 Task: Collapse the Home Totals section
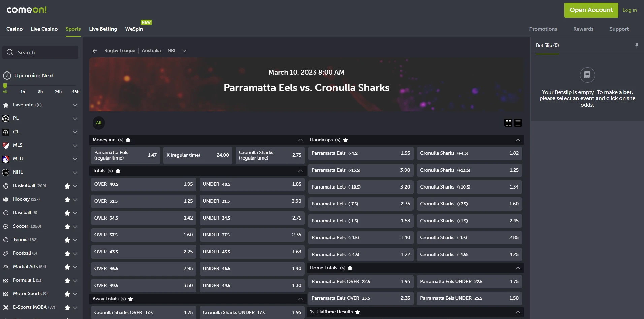pyautogui.click(x=518, y=268)
